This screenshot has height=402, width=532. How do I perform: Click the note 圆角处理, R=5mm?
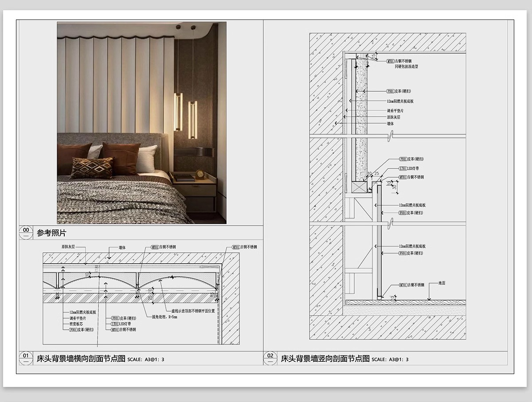pyautogui.click(x=164, y=317)
